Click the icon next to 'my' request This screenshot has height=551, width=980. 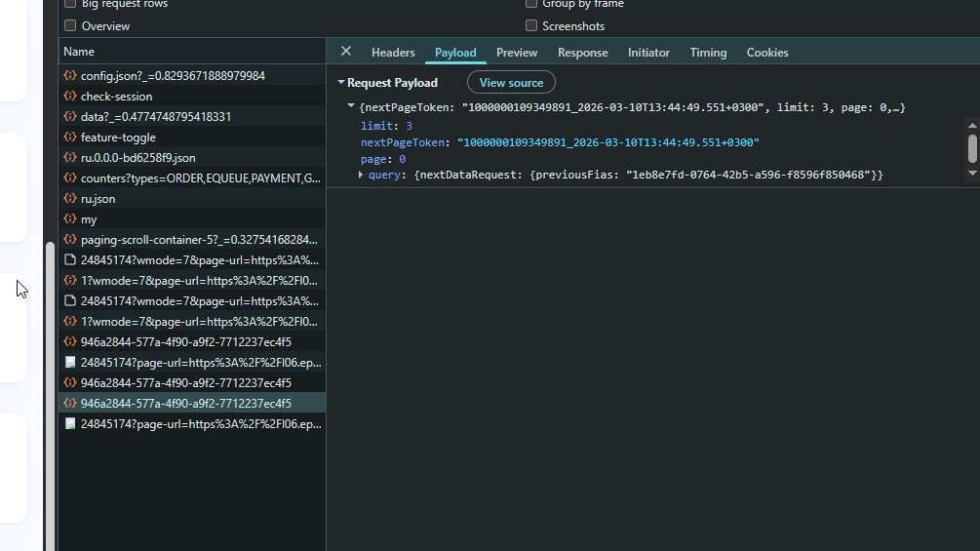coord(70,219)
